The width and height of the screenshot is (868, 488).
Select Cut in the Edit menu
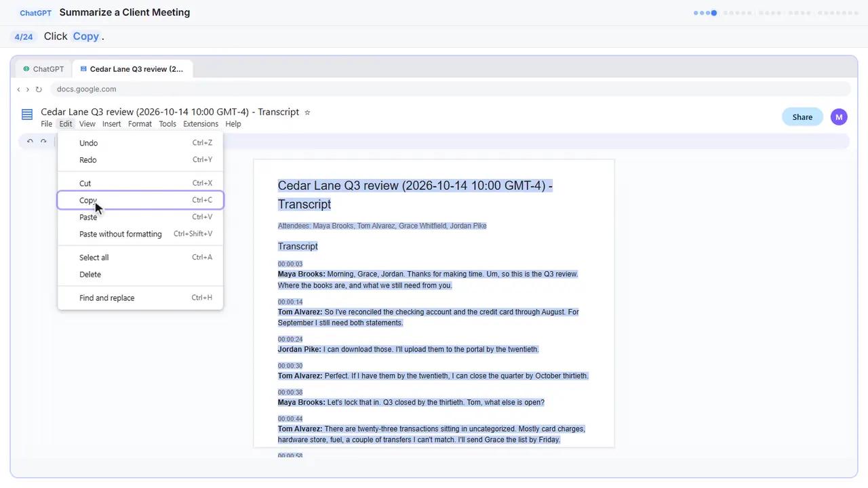tap(140, 184)
